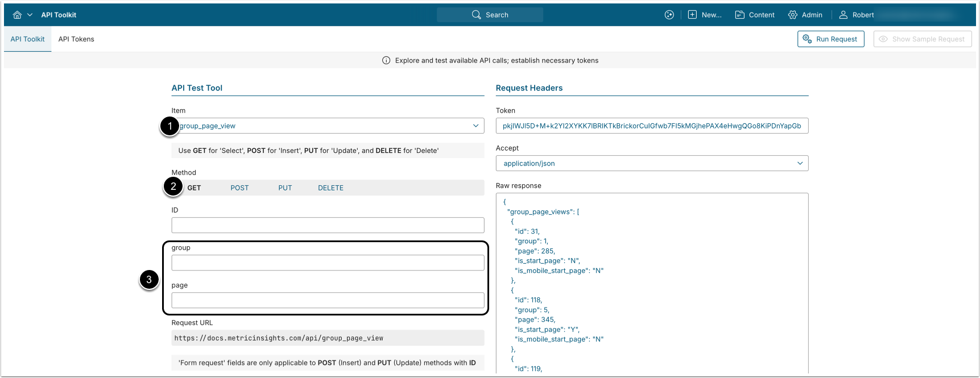Viewport: 980px width, 378px height.
Task: Select the GET method
Action: (x=194, y=188)
